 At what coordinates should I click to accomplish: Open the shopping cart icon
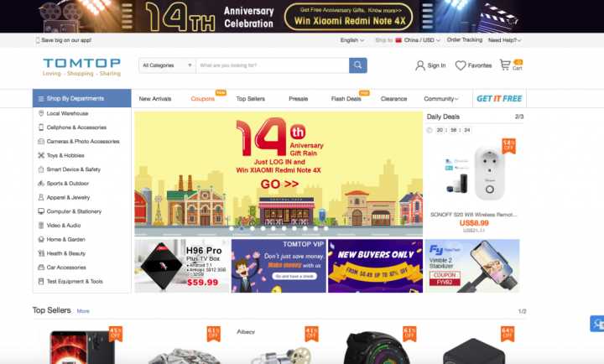(x=505, y=65)
